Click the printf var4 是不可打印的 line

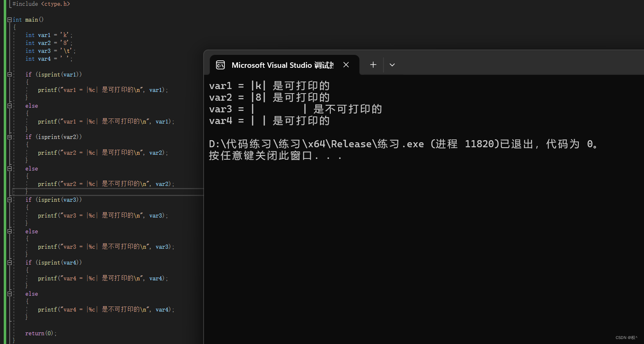coord(106,309)
